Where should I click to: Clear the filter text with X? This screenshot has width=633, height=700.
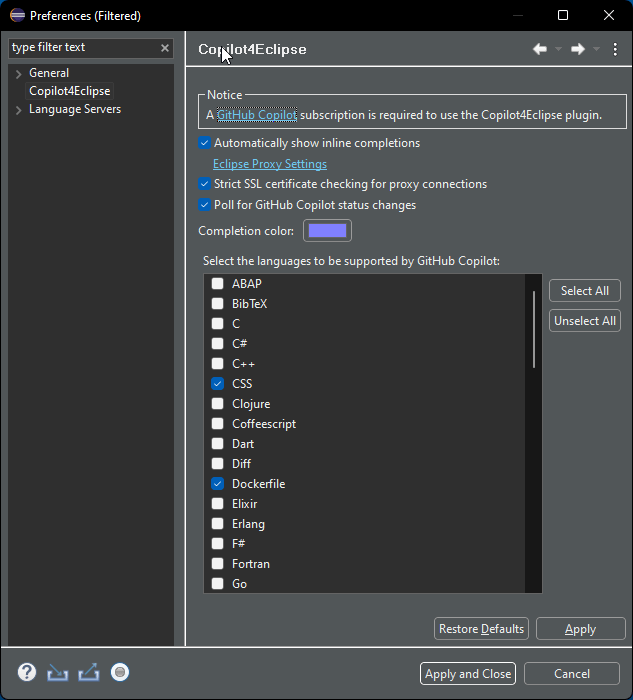[x=165, y=48]
